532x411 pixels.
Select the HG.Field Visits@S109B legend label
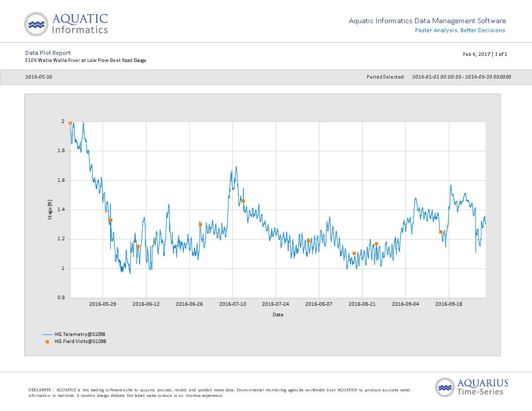pyautogui.click(x=81, y=341)
